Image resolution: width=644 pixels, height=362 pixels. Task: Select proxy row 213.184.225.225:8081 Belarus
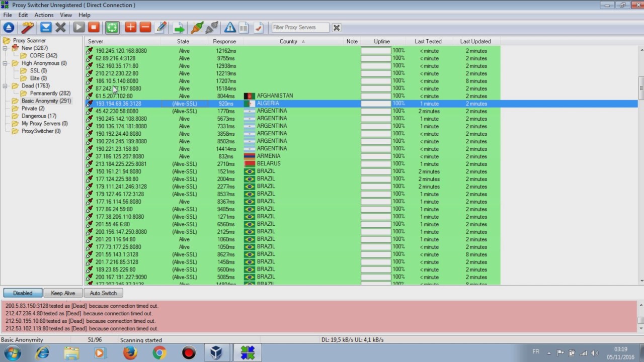(x=293, y=164)
